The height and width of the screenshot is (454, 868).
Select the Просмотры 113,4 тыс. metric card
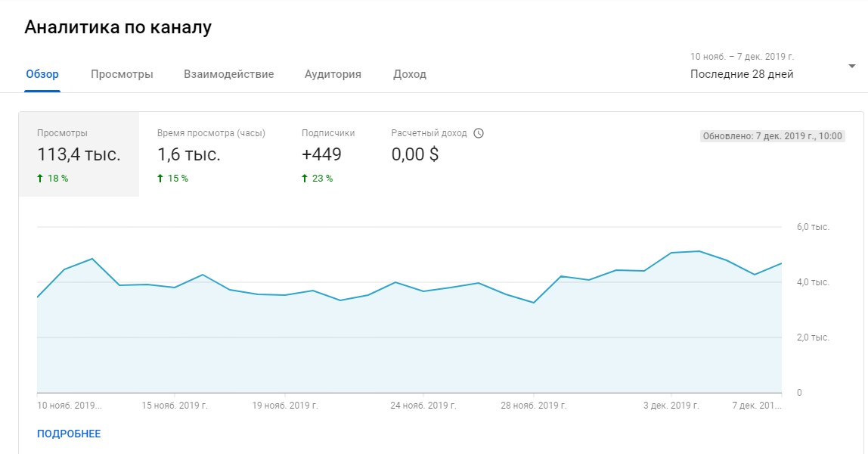pyautogui.click(x=79, y=154)
